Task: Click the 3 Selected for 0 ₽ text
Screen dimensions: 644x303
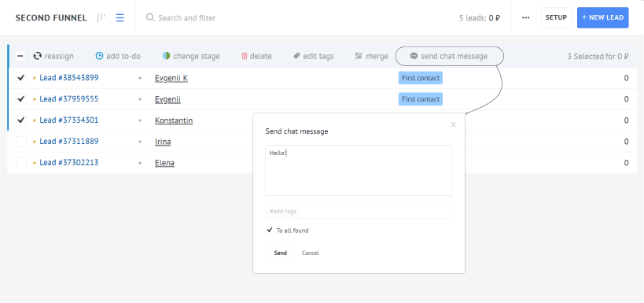Action: 598,57
